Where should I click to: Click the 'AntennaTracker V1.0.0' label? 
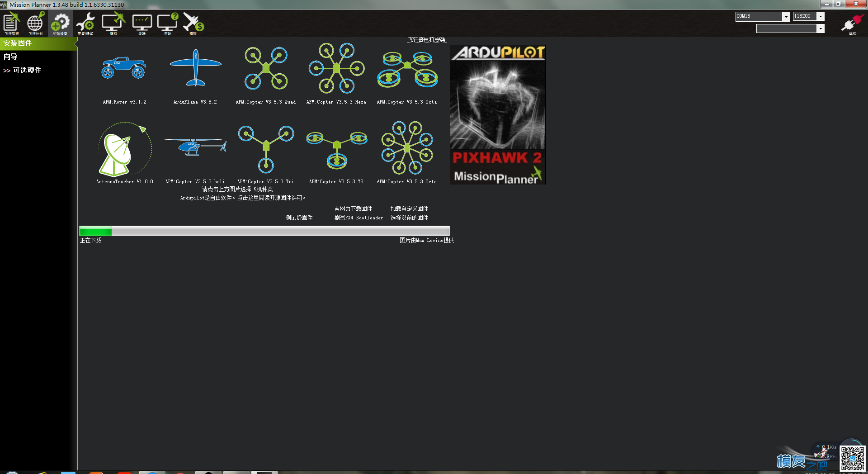click(125, 181)
